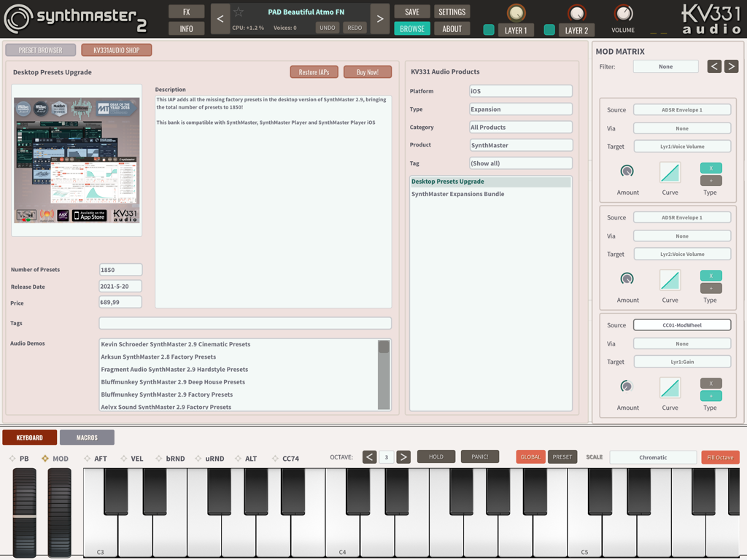Open the SCALE dropdown showing Chromatic

point(653,456)
